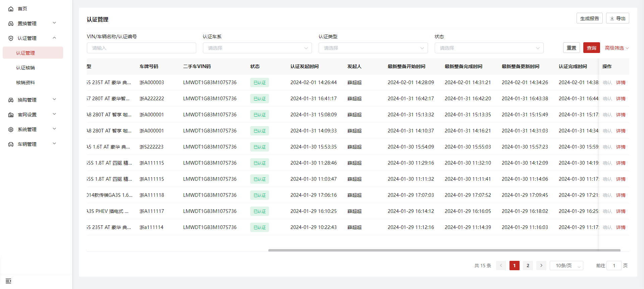Click the 生成报告 button
This screenshot has width=644, height=289.
tap(589, 18)
